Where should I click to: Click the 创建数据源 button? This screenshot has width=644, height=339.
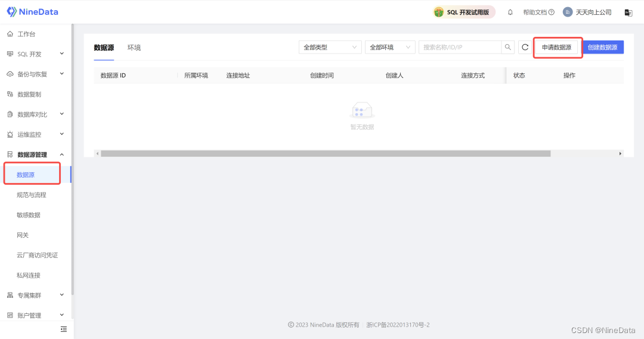click(x=602, y=47)
